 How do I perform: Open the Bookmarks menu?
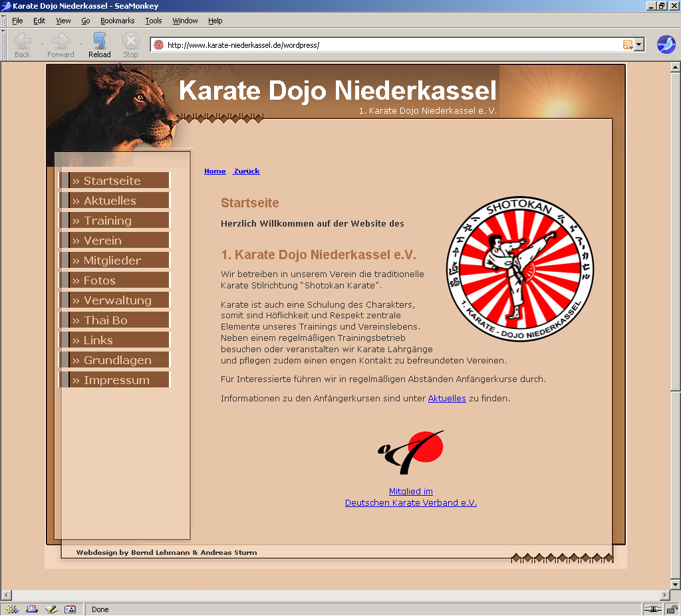(117, 21)
